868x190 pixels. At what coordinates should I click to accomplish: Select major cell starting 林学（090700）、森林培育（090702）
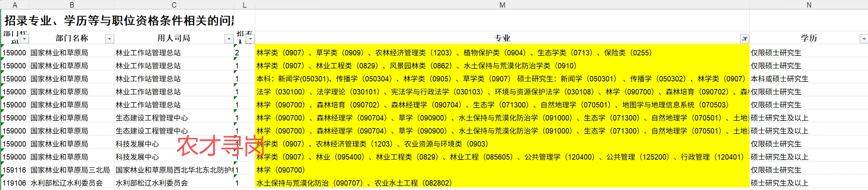click(502, 105)
